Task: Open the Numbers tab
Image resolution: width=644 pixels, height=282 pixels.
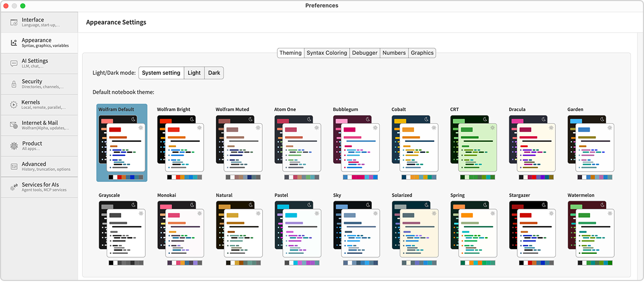Action: pyautogui.click(x=394, y=53)
